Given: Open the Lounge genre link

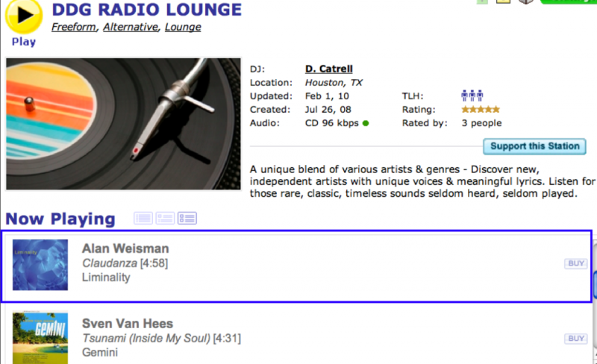Looking at the screenshot, I should point(183,28).
